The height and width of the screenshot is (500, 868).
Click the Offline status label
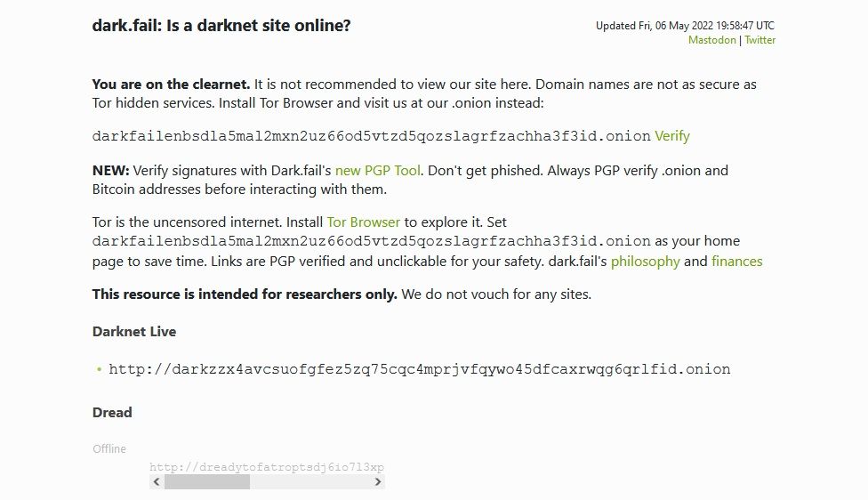(109, 448)
